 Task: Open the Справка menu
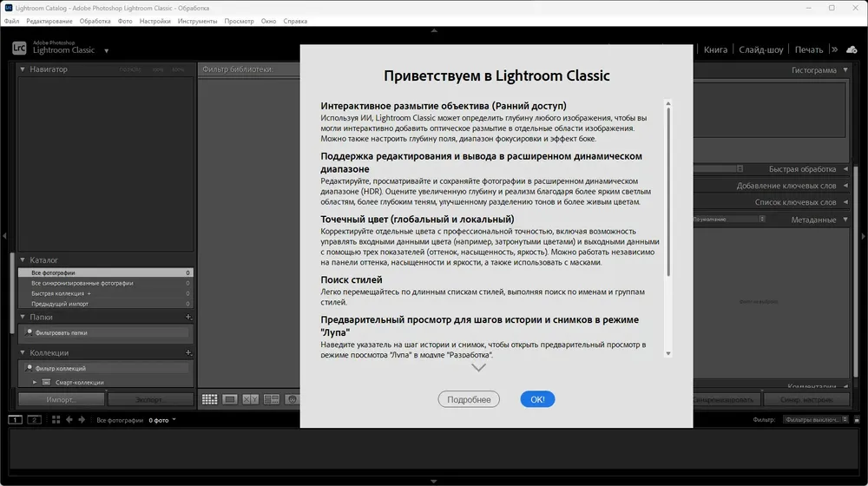pyautogui.click(x=295, y=20)
